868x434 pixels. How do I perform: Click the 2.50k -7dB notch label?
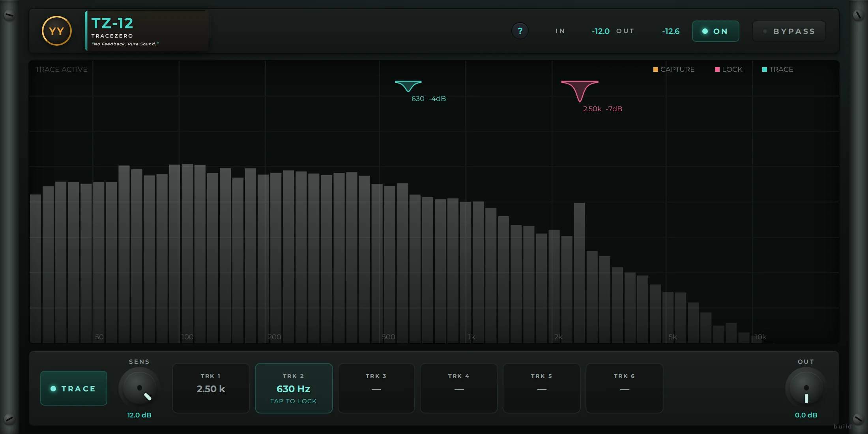pyautogui.click(x=602, y=109)
